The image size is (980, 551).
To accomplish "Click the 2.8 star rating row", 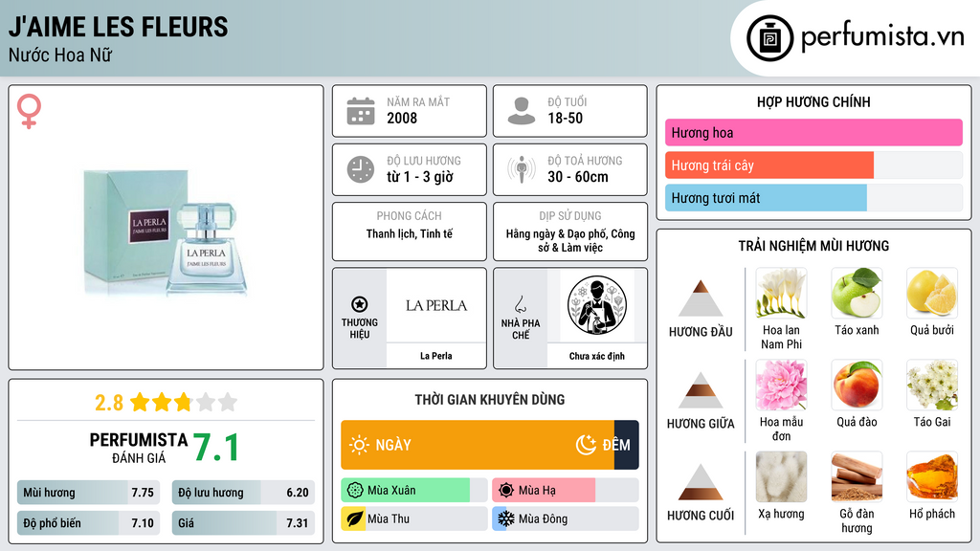I will click(x=166, y=403).
